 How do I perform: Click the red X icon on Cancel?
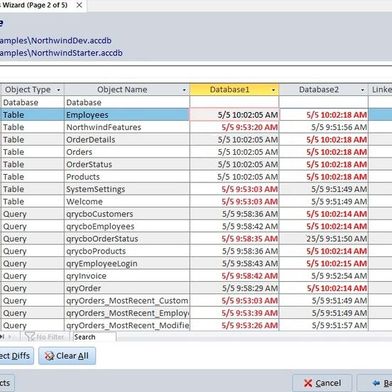coord(308,383)
